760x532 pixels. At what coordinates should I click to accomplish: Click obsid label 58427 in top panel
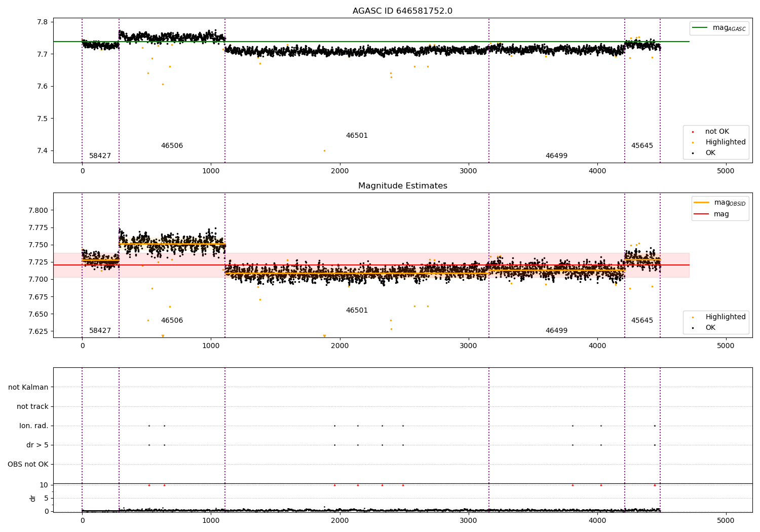[100, 156]
